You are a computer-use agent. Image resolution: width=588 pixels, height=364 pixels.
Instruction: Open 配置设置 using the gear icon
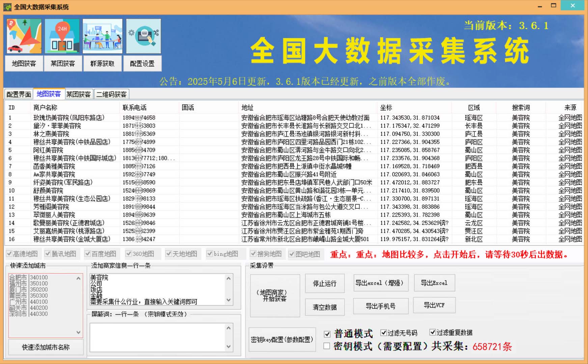click(143, 35)
